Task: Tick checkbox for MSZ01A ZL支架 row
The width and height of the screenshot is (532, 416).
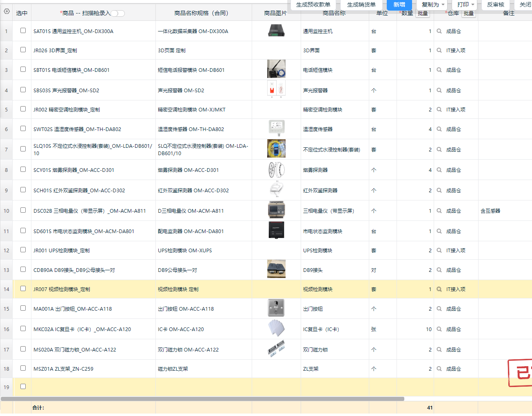Action: (x=23, y=368)
